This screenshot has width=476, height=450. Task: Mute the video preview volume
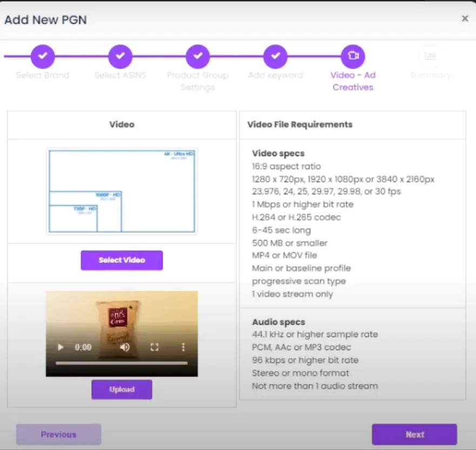click(x=125, y=347)
